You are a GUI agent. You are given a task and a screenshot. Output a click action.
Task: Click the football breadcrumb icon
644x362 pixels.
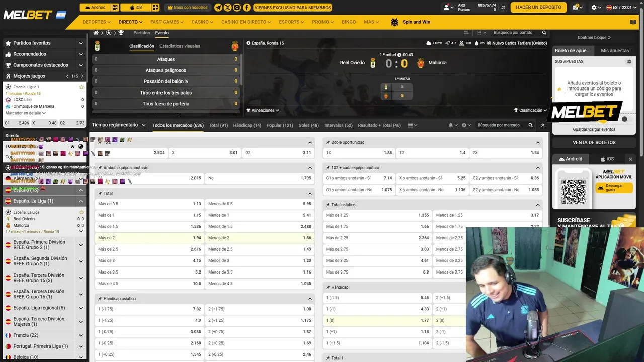tap(108, 33)
